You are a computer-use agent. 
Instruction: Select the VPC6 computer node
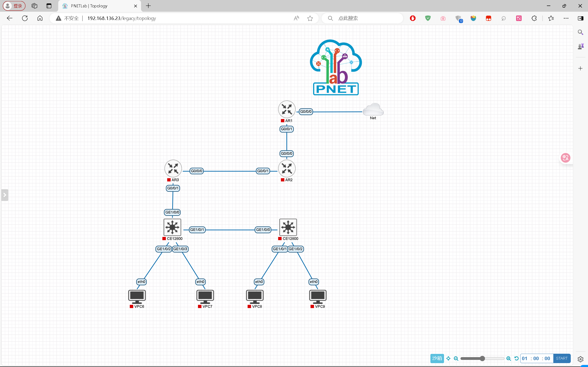coord(137,296)
